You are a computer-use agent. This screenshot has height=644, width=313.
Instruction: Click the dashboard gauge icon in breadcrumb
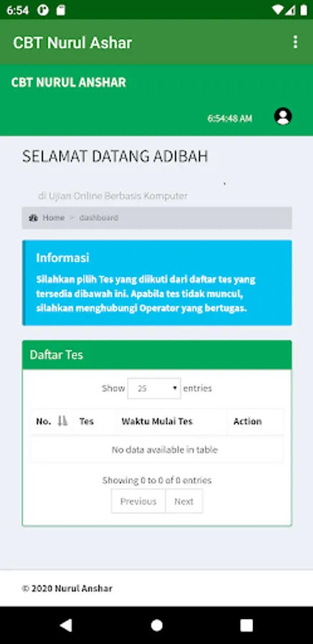pyautogui.click(x=34, y=218)
